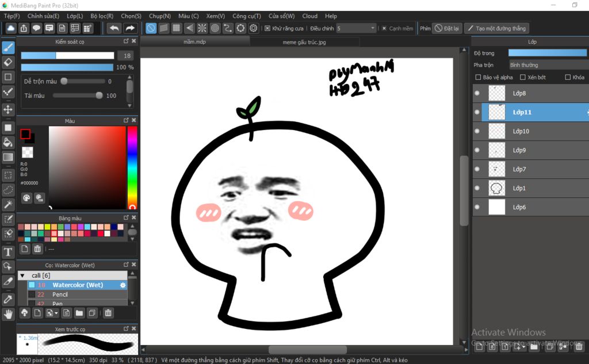Enable the vanishing point snap

tap(189, 28)
